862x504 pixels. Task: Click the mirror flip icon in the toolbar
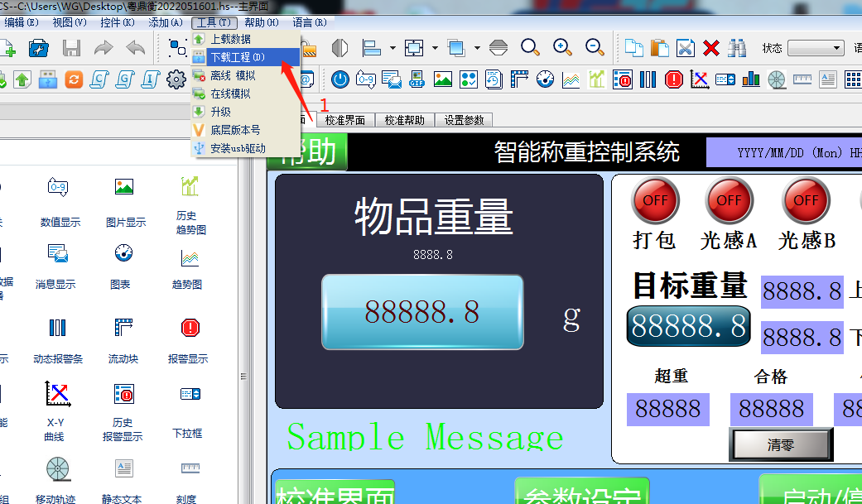(340, 48)
